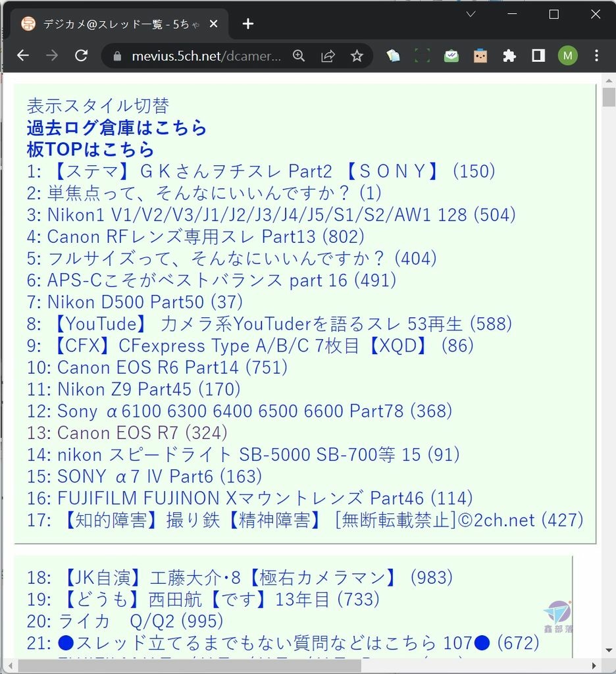
Task: Minimize the browser window
Action: [512, 14]
